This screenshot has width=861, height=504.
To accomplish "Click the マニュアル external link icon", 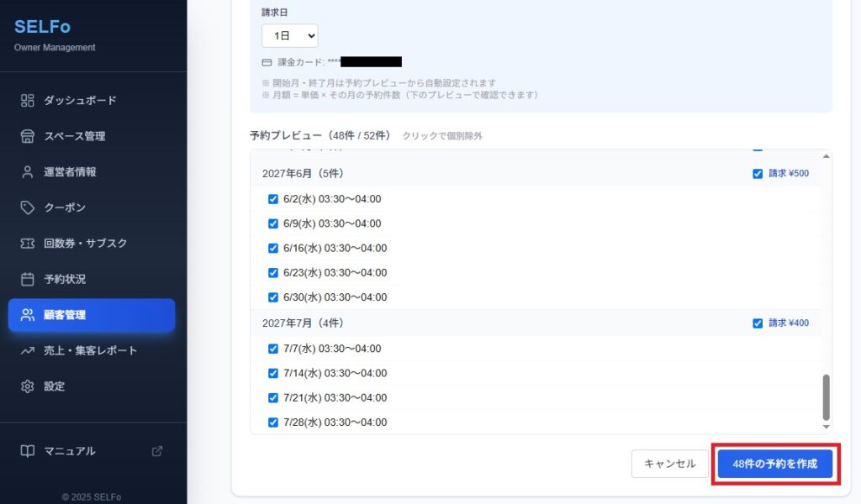I will (157, 451).
